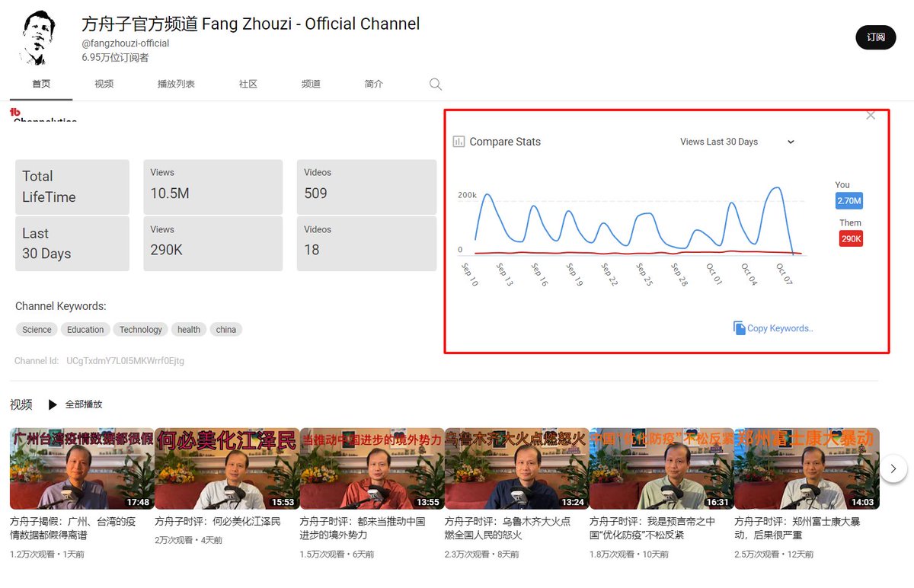Open video title 都来当推动中国进步的境外势力
The width and height of the screenshot is (914, 588).
(363, 529)
